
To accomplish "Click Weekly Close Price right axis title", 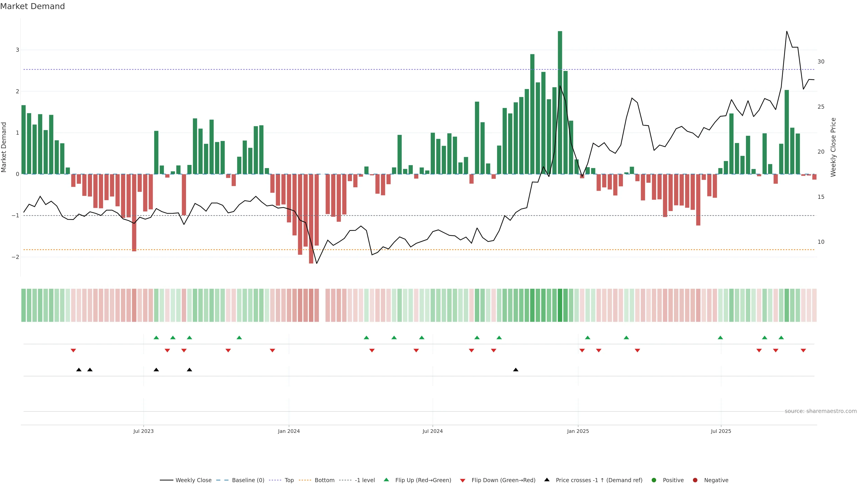I will coord(833,147).
